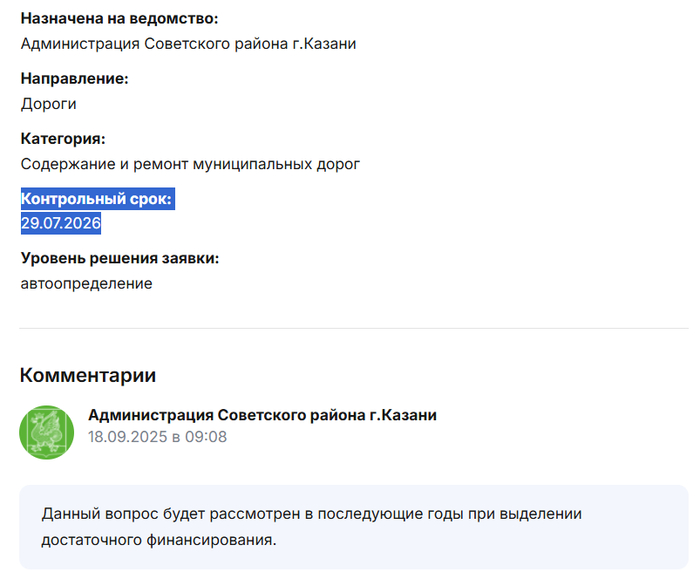Image resolution: width=700 pixels, height=579 pixels.
Task: Click comment line достаточного финансирования
Action: pos(158,540)
